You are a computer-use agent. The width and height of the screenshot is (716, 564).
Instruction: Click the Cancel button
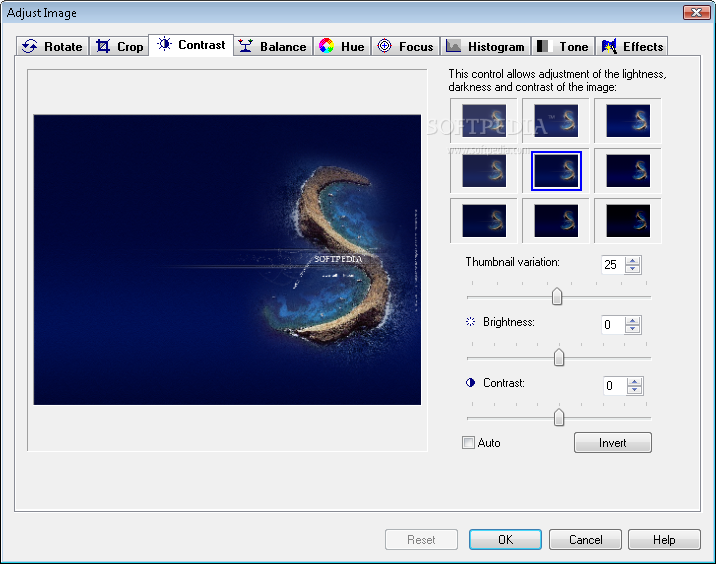pyautogui.click(x=585, y=539)
